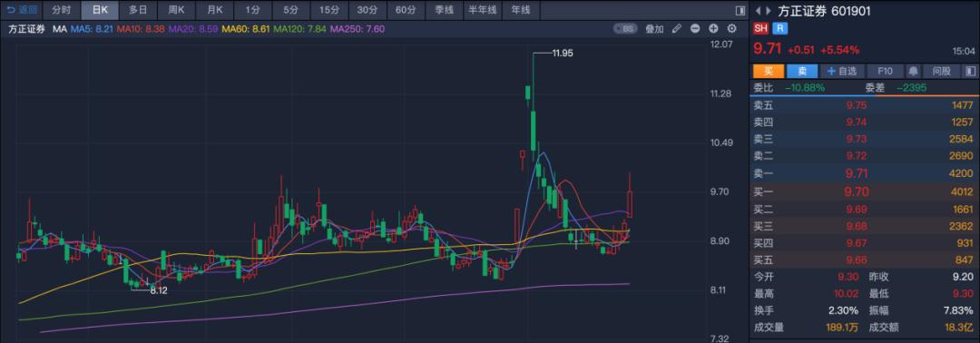This screenshot has width=980, height=343.
Task: Switch to 年线 yearly tab
Action: click(521, 10)
